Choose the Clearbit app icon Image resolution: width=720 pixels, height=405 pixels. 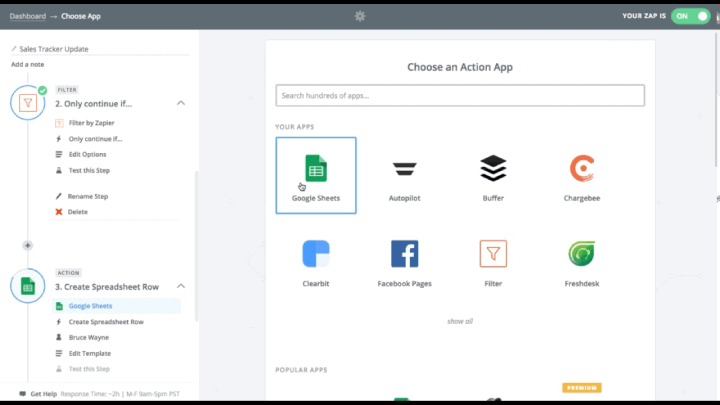pyautogui.click(x=316, y=254)
